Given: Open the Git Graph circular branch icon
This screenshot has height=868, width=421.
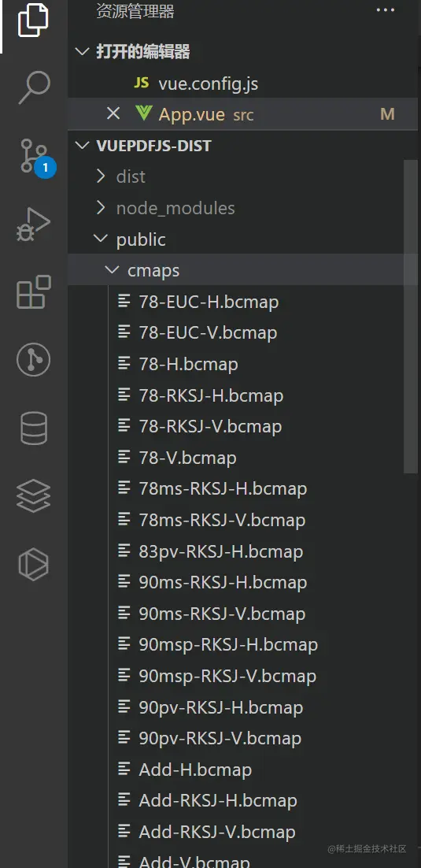Looking at the screenshot, I should click(x=33, y=360).
